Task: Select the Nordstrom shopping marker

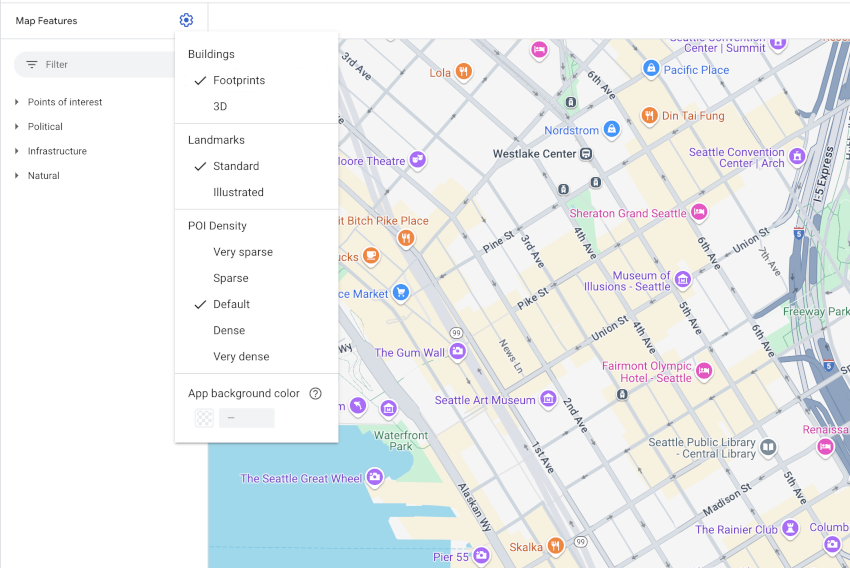Action: click(611, 129)
